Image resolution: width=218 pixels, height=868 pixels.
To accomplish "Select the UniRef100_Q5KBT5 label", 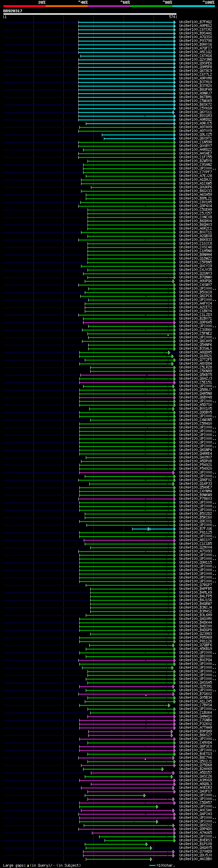I will [196, 375].
